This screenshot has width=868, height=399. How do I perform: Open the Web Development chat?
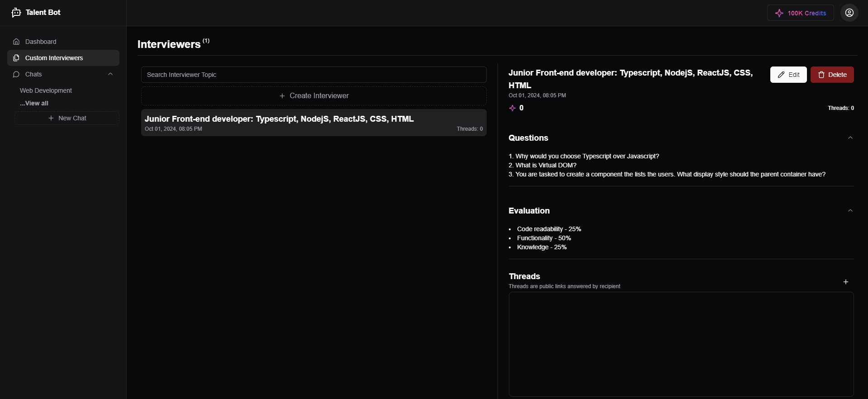point(46,90)
